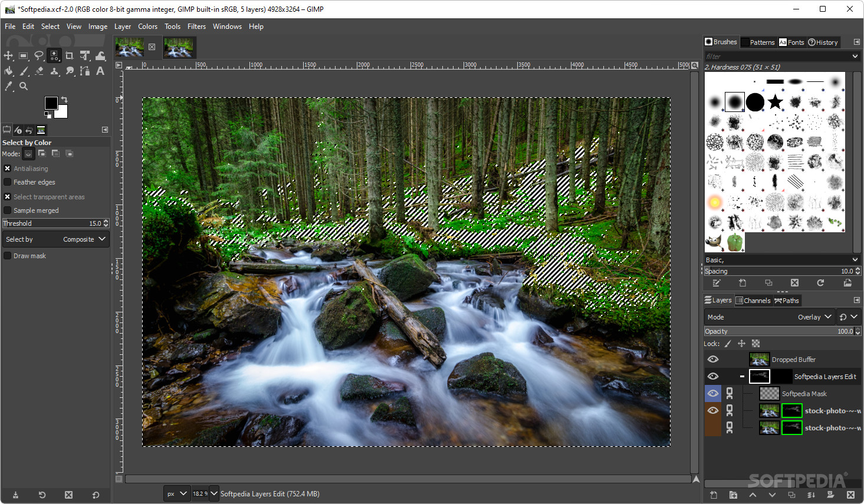Create a new layer group
Viewport: 864px width, 504px height.
pyautogui.click(x=733, y=495)
